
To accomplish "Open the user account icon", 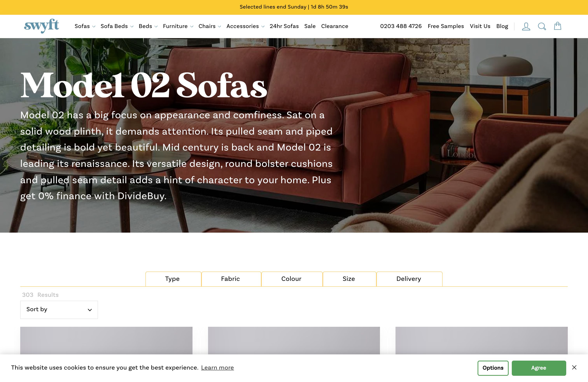I will pos(526,26).
